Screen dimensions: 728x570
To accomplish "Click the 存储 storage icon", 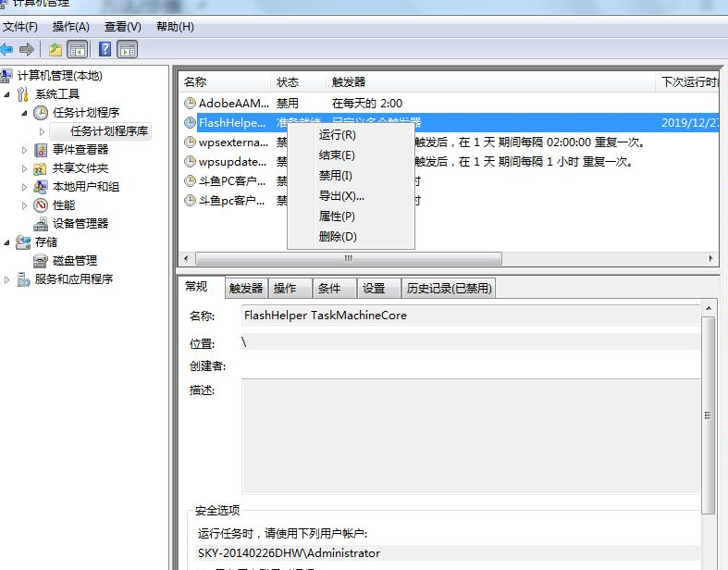I will pyautogui.click(x=23, y=242).
